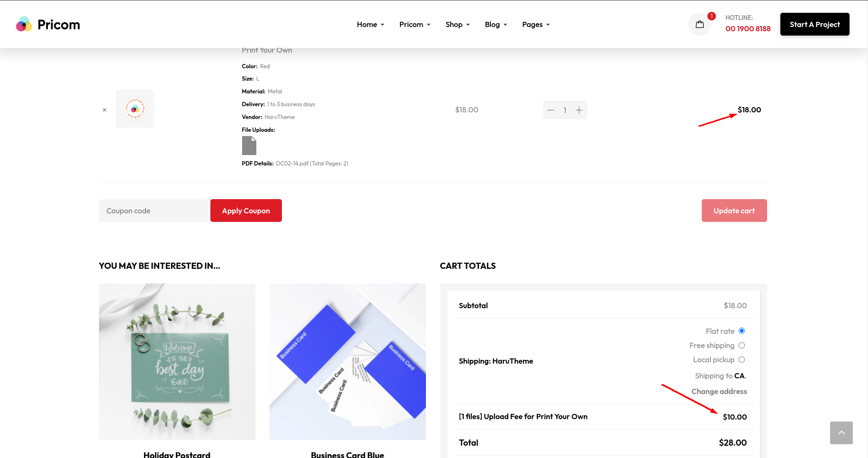Open the Holiday Postcard product image
This screenshot has width=868, height=458.
(177, 362)
